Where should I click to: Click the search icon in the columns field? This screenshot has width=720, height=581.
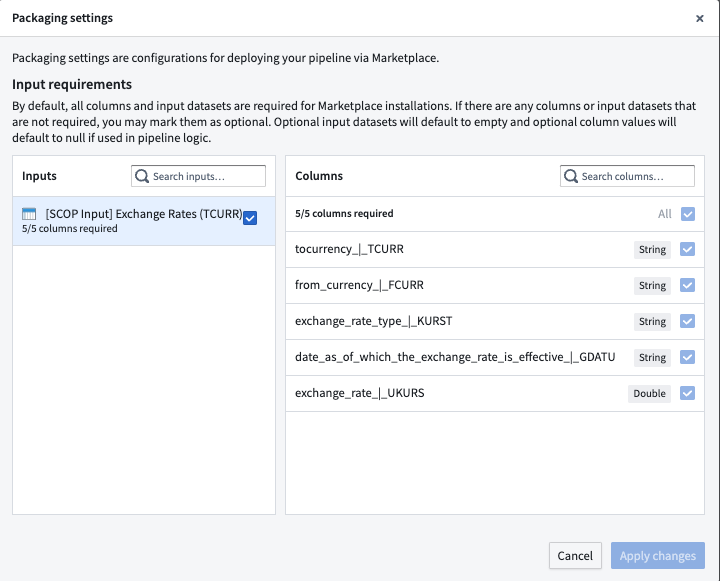click(x=571, y=176)
